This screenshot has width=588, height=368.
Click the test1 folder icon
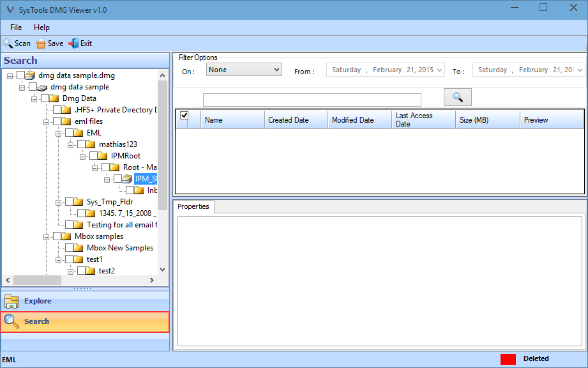(x=78, y=259)
